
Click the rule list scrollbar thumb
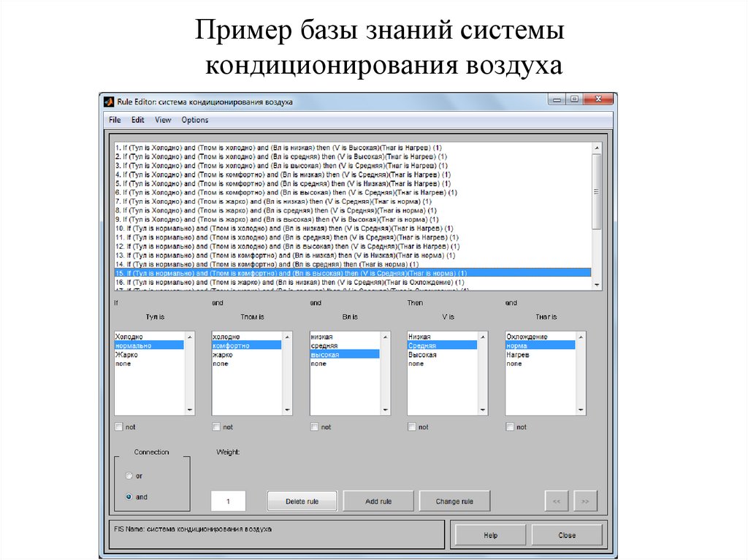[x=596, y=192]
